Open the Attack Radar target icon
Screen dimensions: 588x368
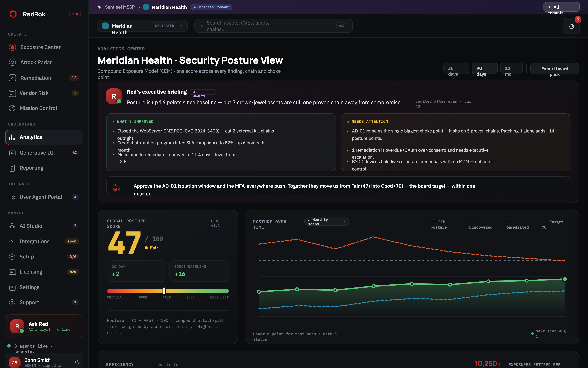[12, 62]
